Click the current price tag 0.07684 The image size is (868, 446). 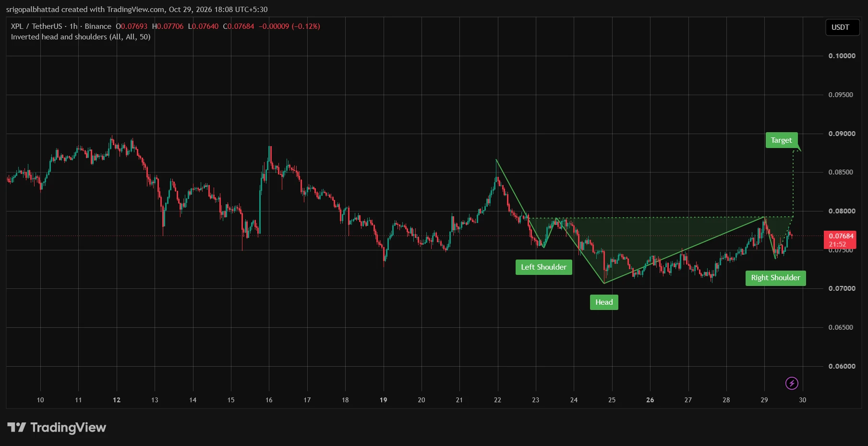coord(841,239)
